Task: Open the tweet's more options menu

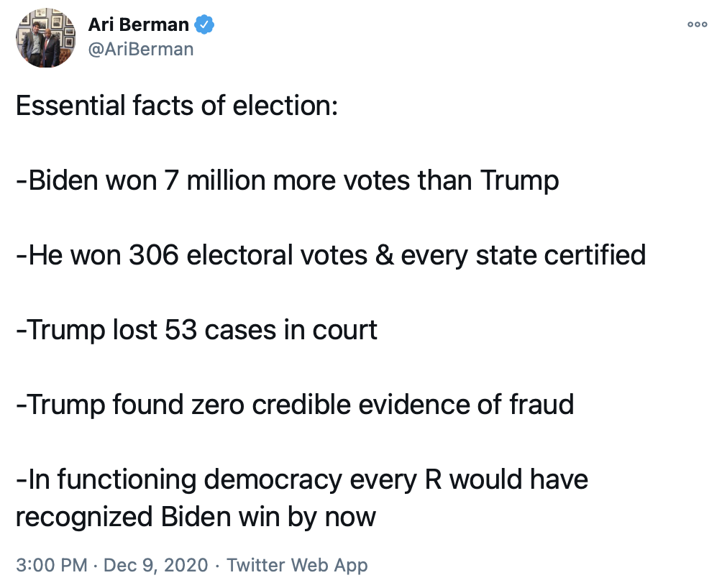Action: [697, 24]
